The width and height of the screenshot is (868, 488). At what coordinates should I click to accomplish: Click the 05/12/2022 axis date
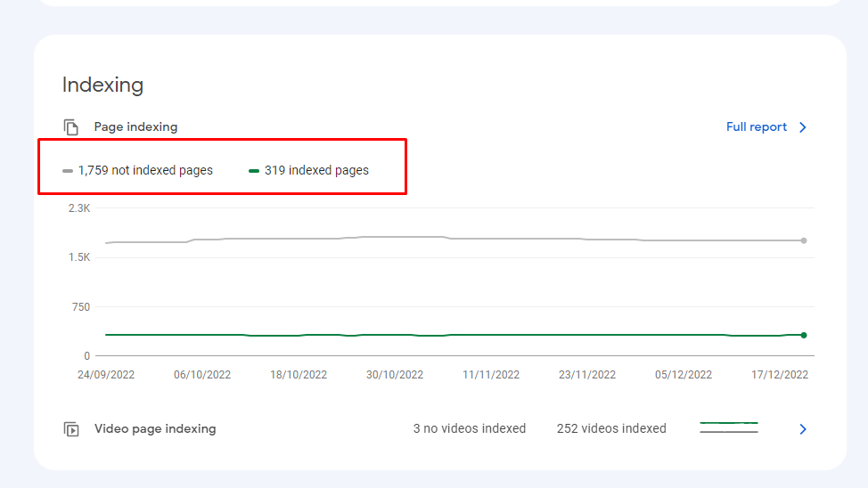tap(684, 375)
